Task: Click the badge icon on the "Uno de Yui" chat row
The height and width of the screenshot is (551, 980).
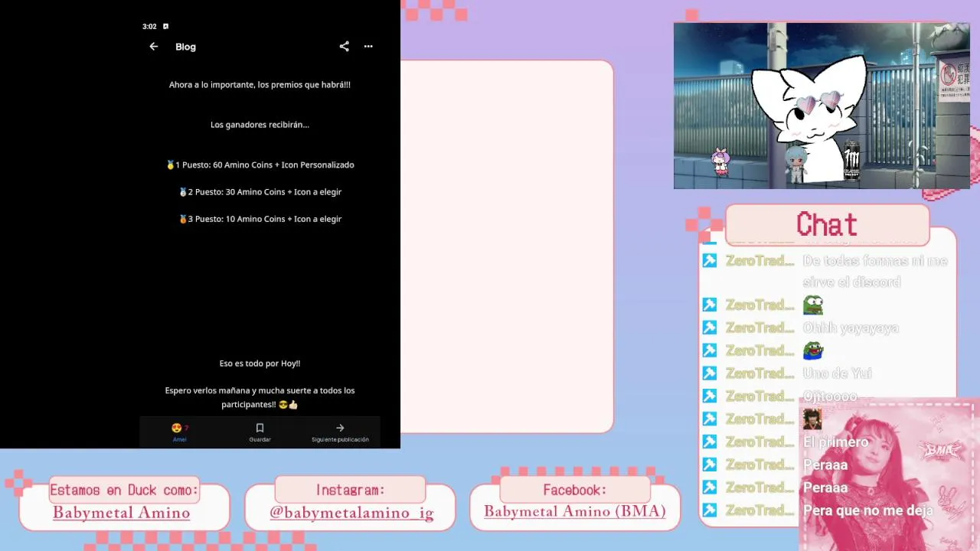Action: 710,373
